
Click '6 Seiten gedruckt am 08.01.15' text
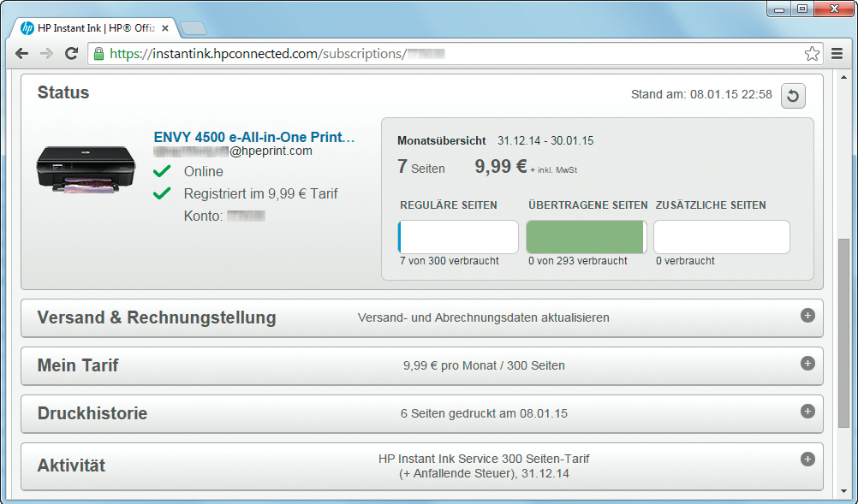coord(484,414)
